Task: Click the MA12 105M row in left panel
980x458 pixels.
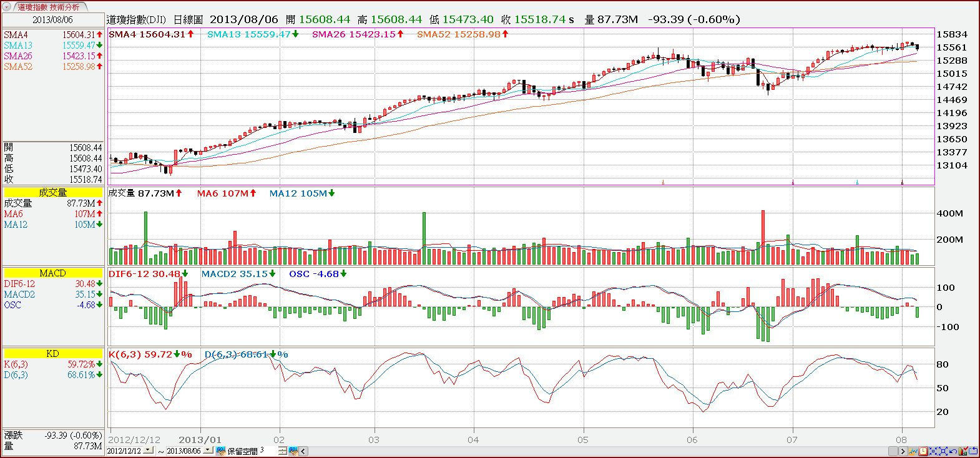Action: point(52,225)
